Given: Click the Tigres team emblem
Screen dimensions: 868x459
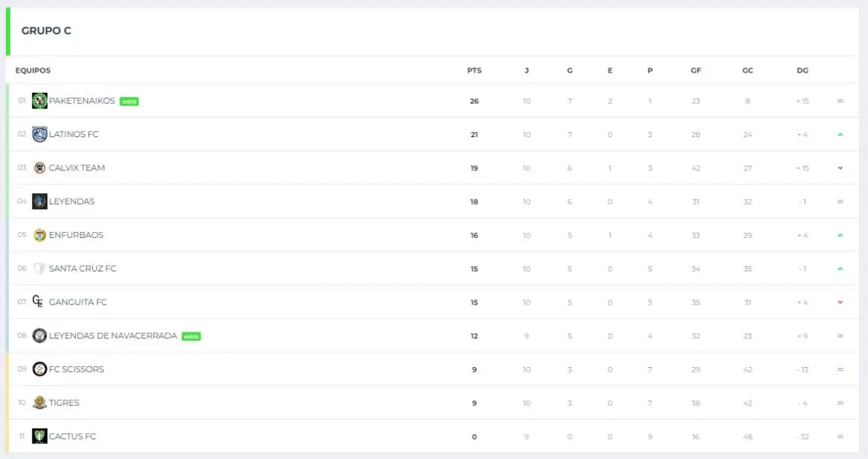Looking at the screenshot, I should (x=39, y=403).
